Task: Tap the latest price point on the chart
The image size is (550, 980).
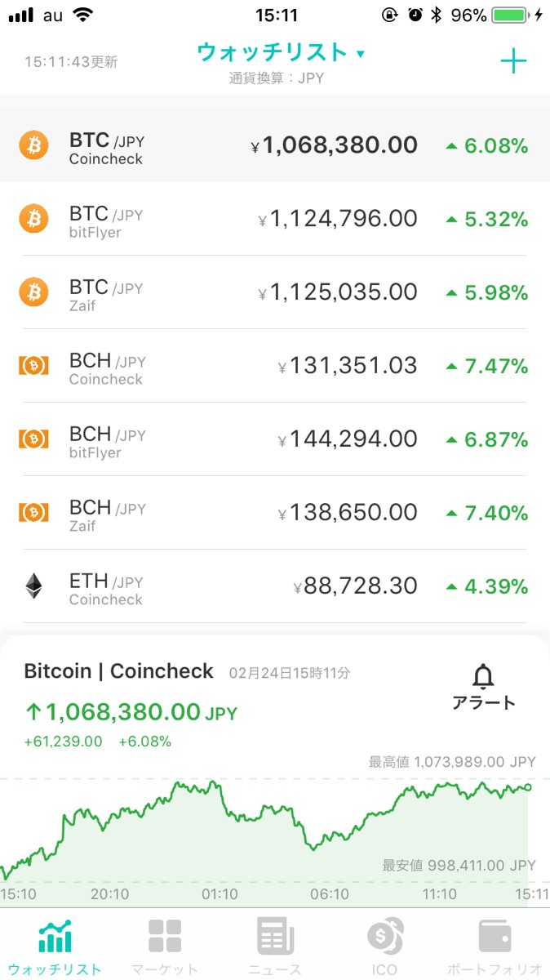Action: point(528,786)
